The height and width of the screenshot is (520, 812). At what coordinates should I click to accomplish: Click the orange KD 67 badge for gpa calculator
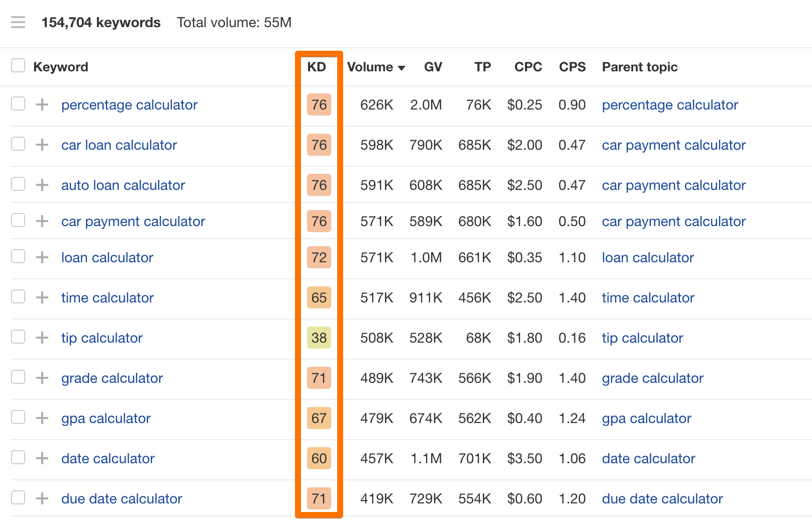pyautogui.click(x=319, y=418)
